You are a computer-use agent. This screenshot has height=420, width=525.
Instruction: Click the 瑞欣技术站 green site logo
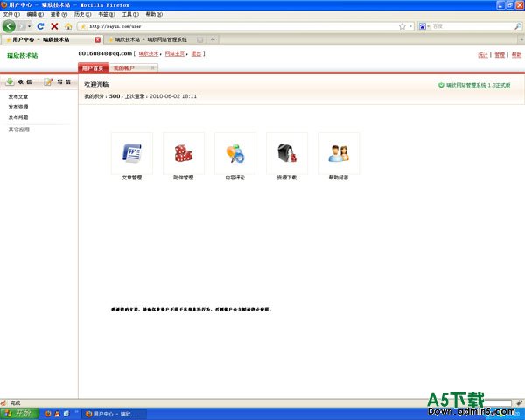pos(23,56)
